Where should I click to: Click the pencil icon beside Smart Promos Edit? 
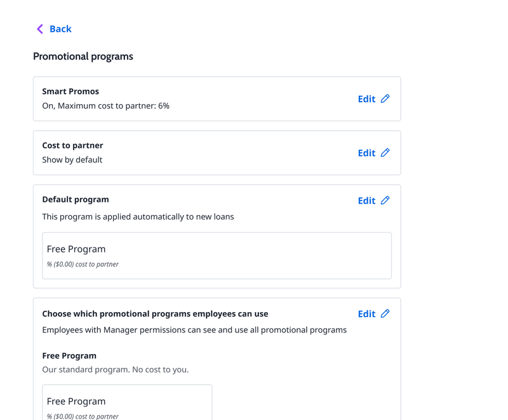coord(387,99)
